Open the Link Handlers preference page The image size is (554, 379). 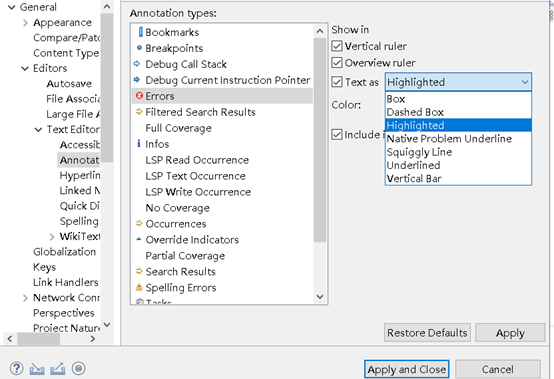click(x=65, y=282)
